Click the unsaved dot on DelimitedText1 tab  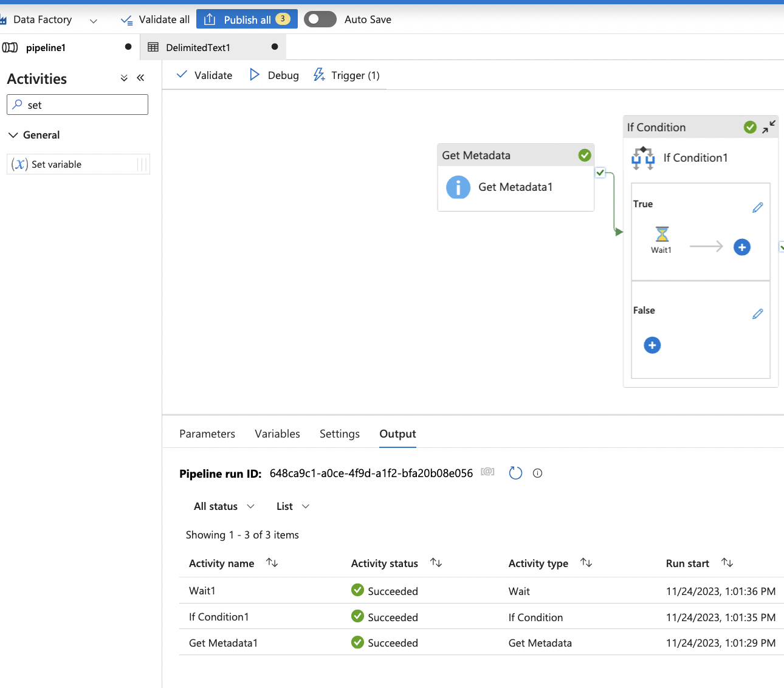click(275, 47)
